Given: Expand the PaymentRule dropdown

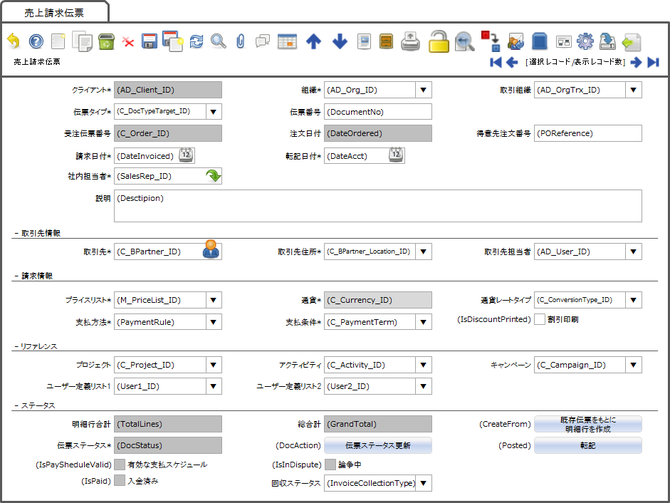Looking at the screenshot, I should [213, 322].
